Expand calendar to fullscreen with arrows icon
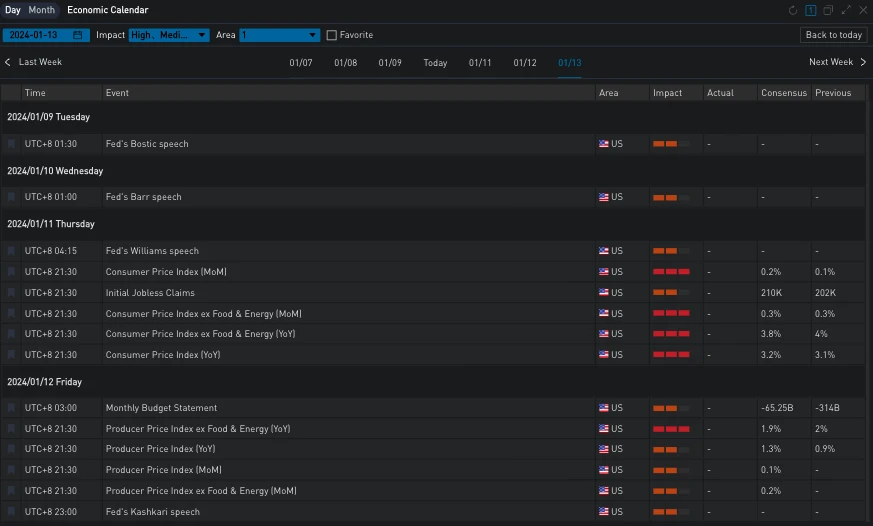The height and width of the screenshot is (526, 873). click(846, 10)
